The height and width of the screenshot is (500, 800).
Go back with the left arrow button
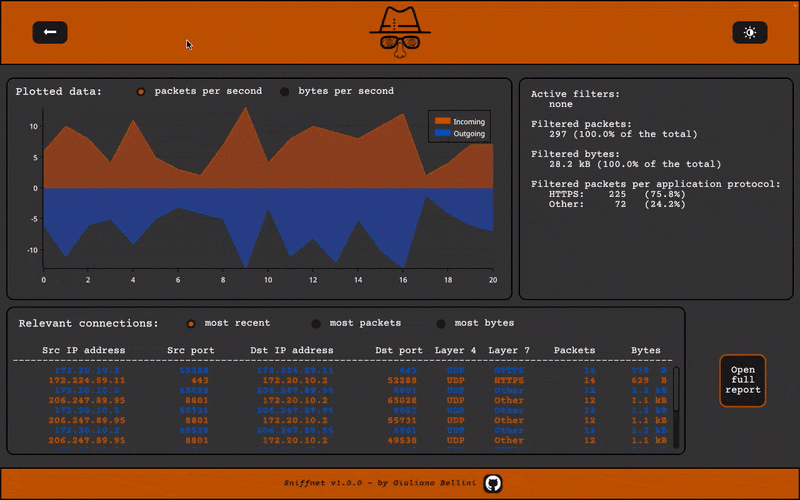pyautogui.click(x=50, y=32)
